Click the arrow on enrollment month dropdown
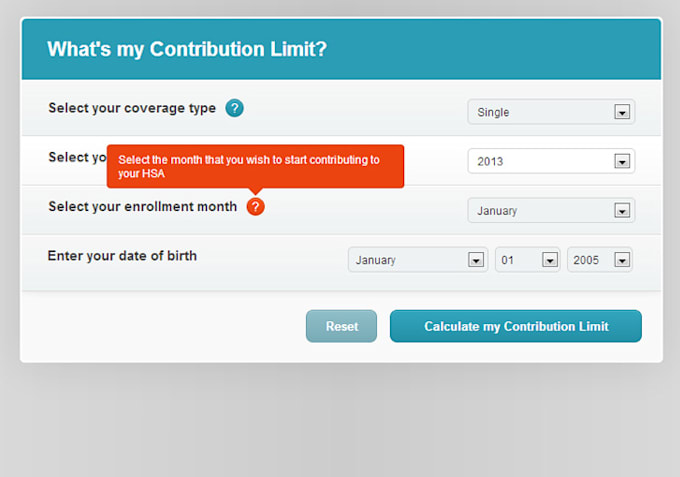 (x=622, y=211)
